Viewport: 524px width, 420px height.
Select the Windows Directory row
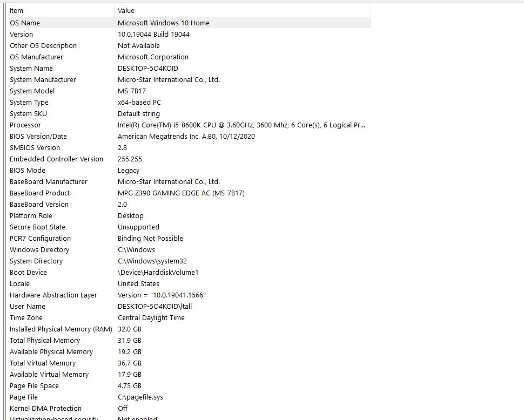pyautogui.click(x=190, y=250)
